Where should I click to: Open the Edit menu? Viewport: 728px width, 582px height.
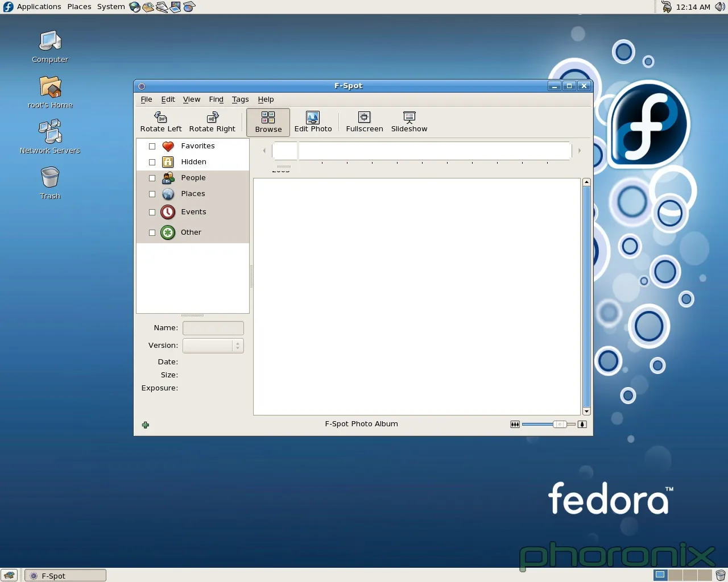pos(168,99)
